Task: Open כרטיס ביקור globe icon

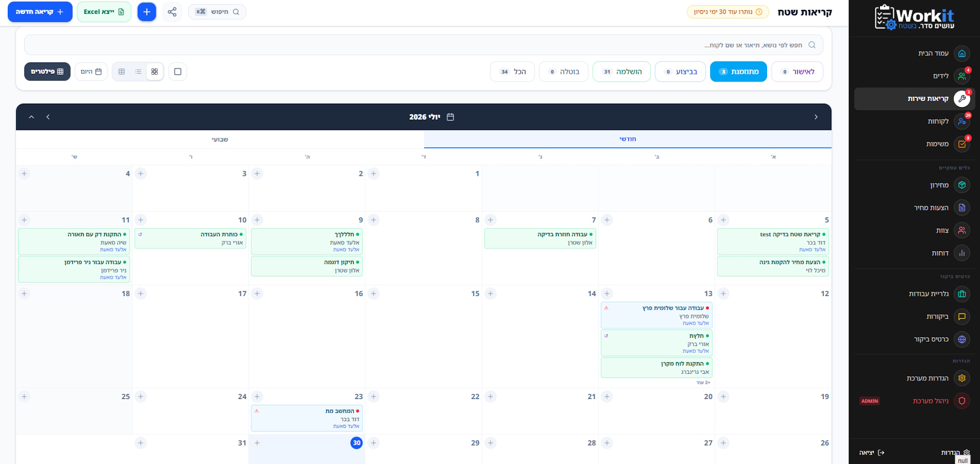Action: click(x=962, y=339)
